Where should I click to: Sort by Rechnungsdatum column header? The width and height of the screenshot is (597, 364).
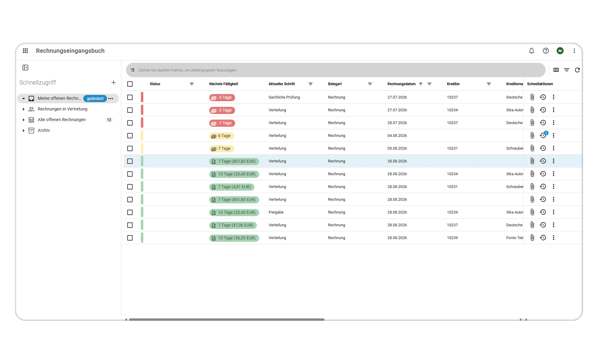point(401,84)
